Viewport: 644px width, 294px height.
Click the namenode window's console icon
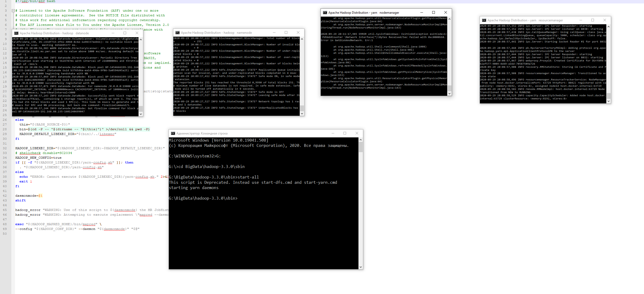click(x=178, y=33)
